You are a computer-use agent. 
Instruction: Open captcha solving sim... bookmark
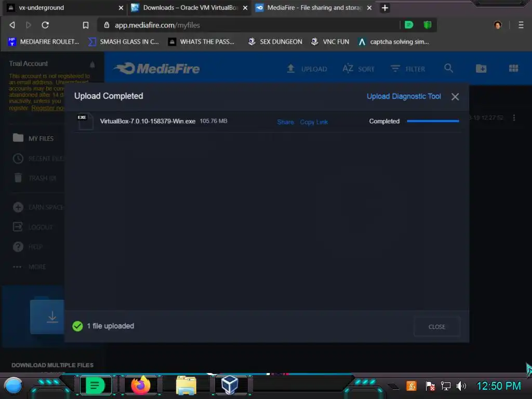tap(394, 42)
